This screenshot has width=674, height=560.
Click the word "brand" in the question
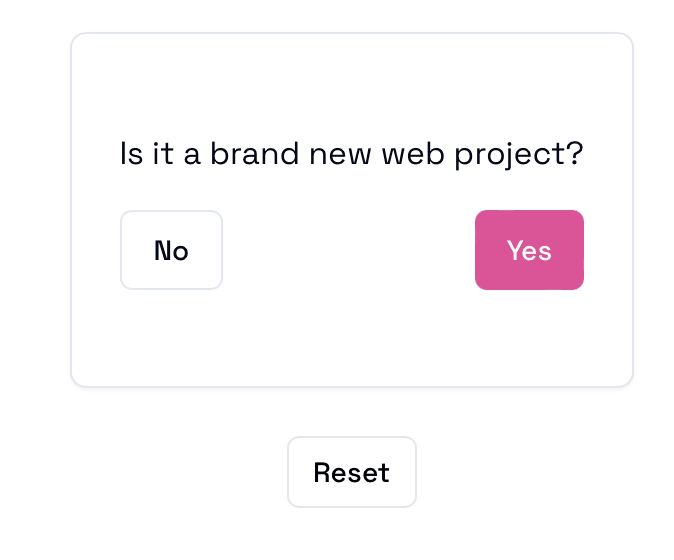250,156
